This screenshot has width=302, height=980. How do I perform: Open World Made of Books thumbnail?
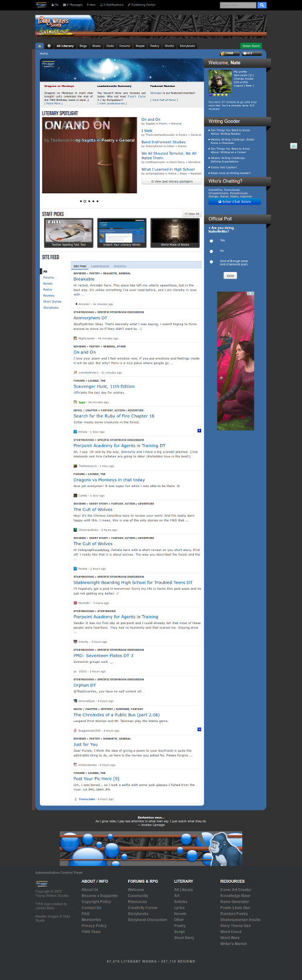[175, 233]
